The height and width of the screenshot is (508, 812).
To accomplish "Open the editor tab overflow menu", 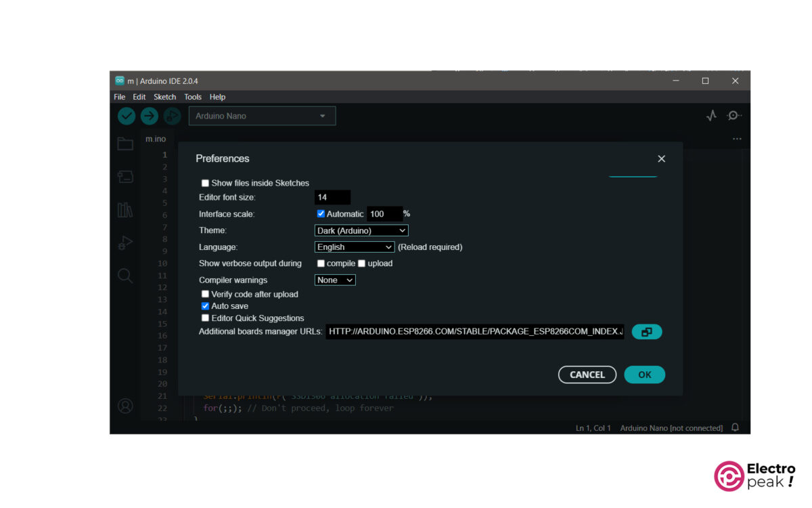I will tap(737, 139).
